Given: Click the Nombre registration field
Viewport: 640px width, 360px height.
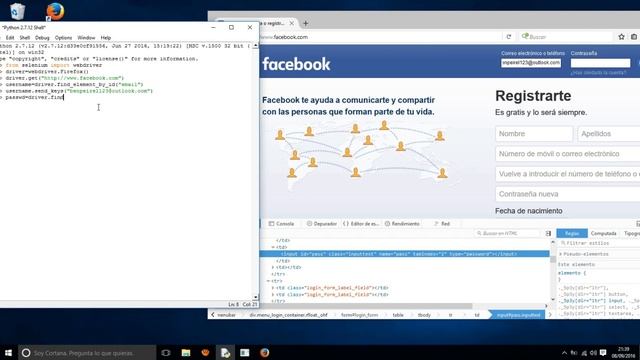Looking at the screenshot, I should pos(534,134).
